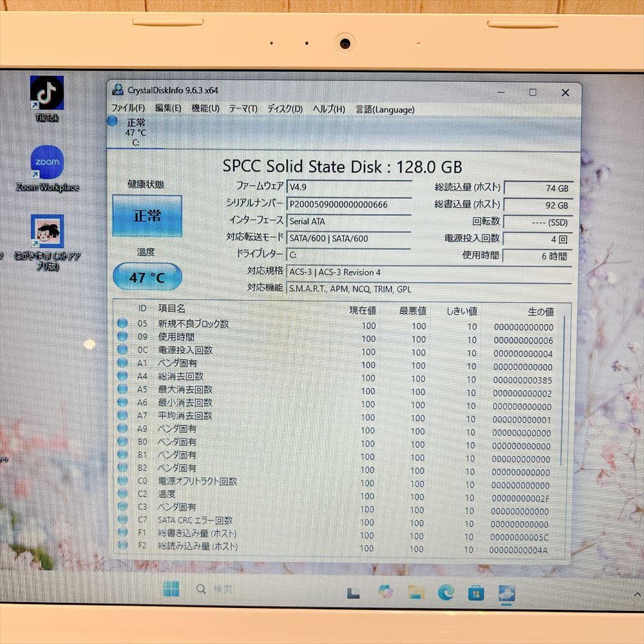644x644 pixels.
Task: Open TikTok from the desktop
Action: 47,93
